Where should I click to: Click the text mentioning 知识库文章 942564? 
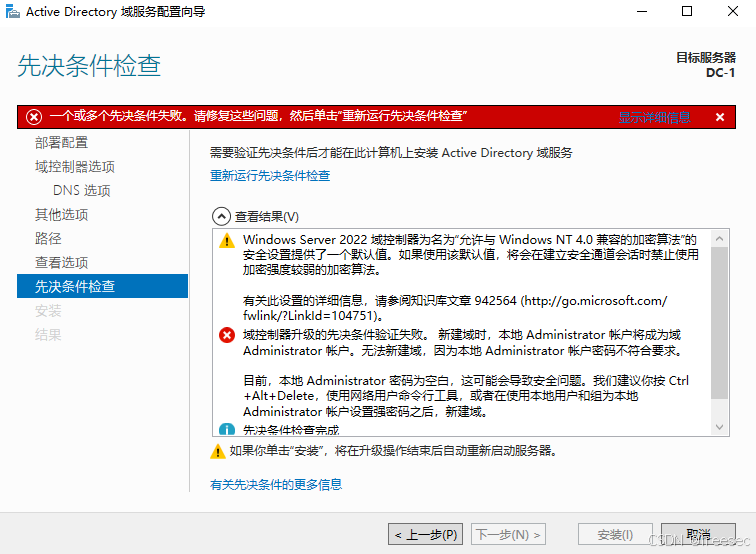455,308
